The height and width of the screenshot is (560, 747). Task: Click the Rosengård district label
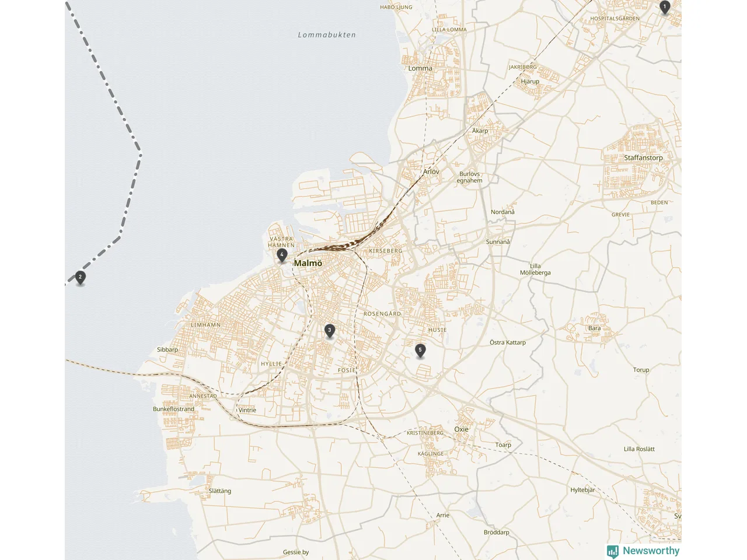pyautogui.click(x=382, y=314)
